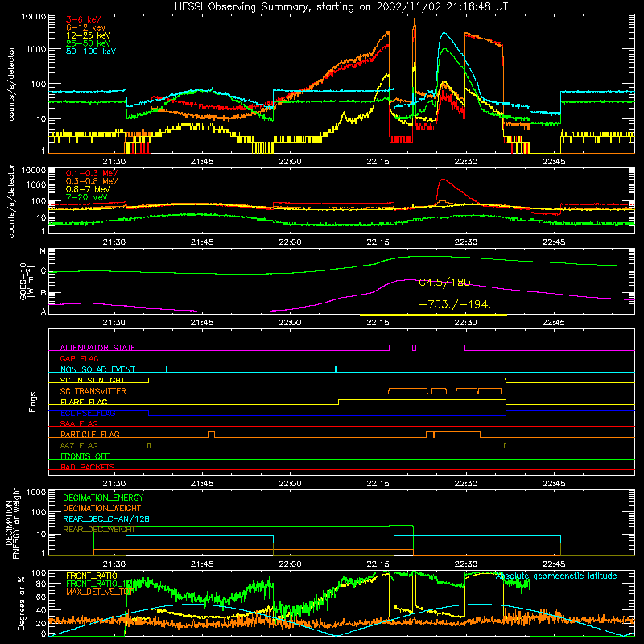Select the '3-6 keV' legend entry
The image size is (644, 644).
coord(84,19)
